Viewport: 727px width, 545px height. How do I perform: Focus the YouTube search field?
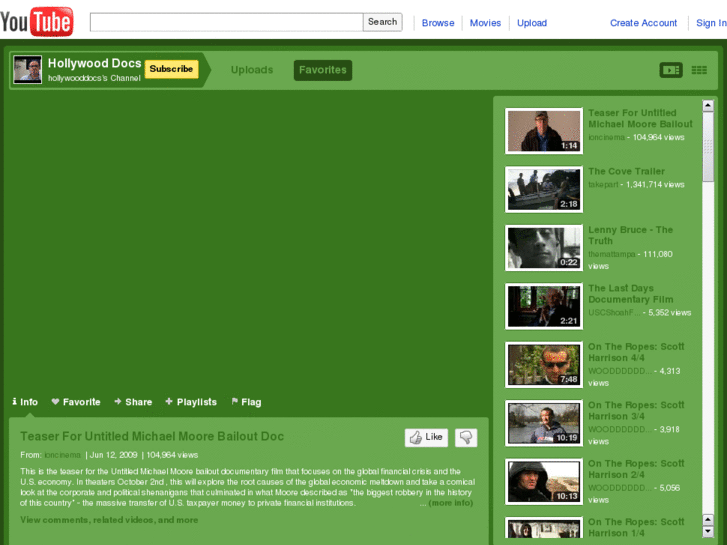pos(227,22)
